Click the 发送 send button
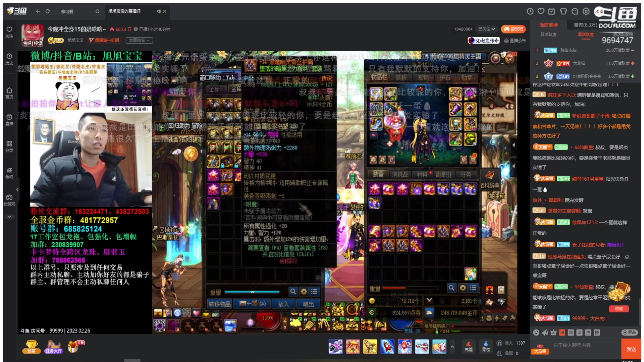This screenshot has width=644, height=362. pyautogui.click(x=631, y=349)
